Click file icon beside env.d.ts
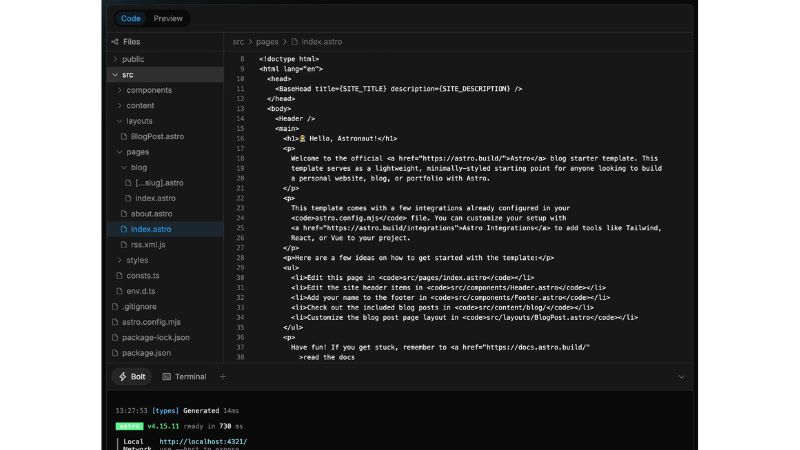This screenshot has width=800, height=450. pos(119,291)
